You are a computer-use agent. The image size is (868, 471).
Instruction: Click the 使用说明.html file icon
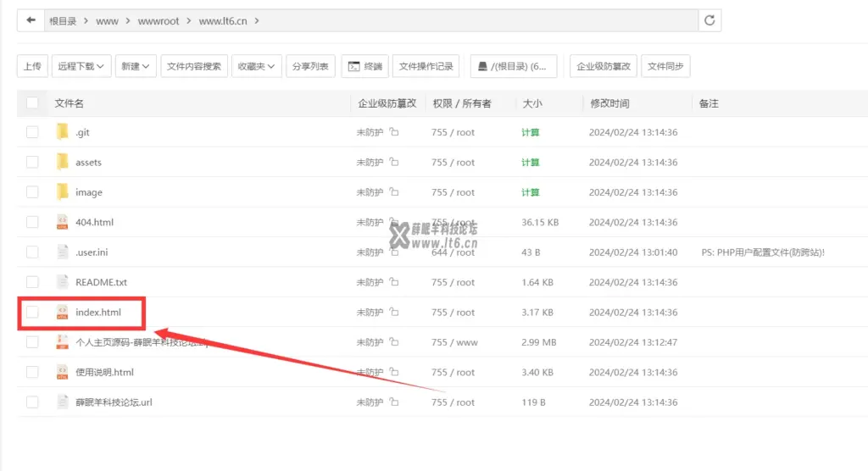click(x=62, y=372)
